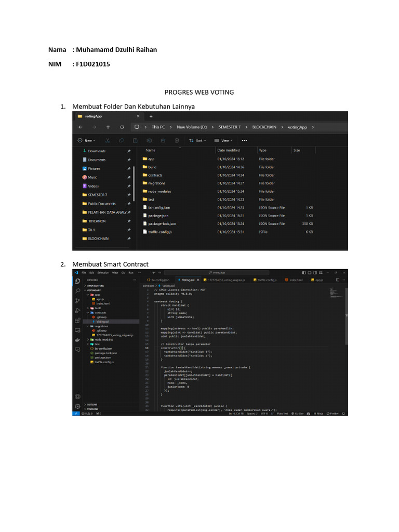Viewport: 399px width, 532px height.
Task: Click Refresh button in File Explorer
Action: point(121,127)
